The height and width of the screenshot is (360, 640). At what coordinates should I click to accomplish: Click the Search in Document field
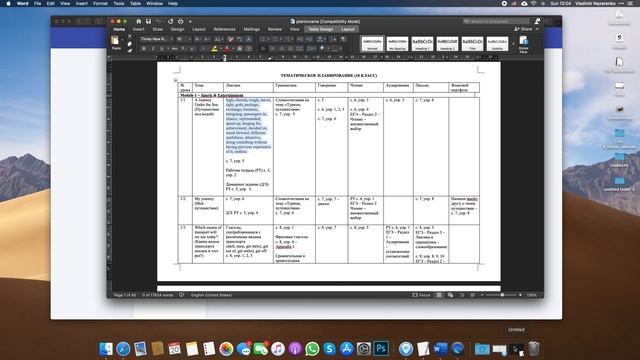[x=496, y=21]
